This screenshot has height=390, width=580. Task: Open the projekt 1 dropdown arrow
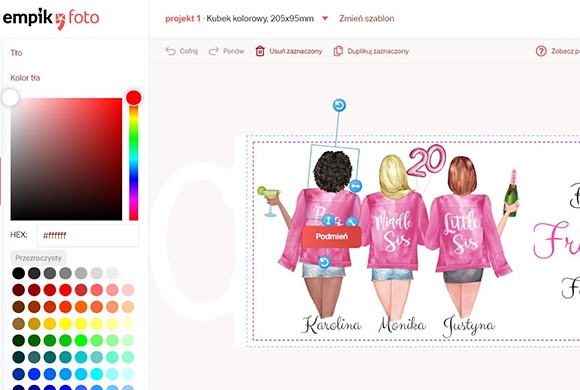click(x=325, y=18)
